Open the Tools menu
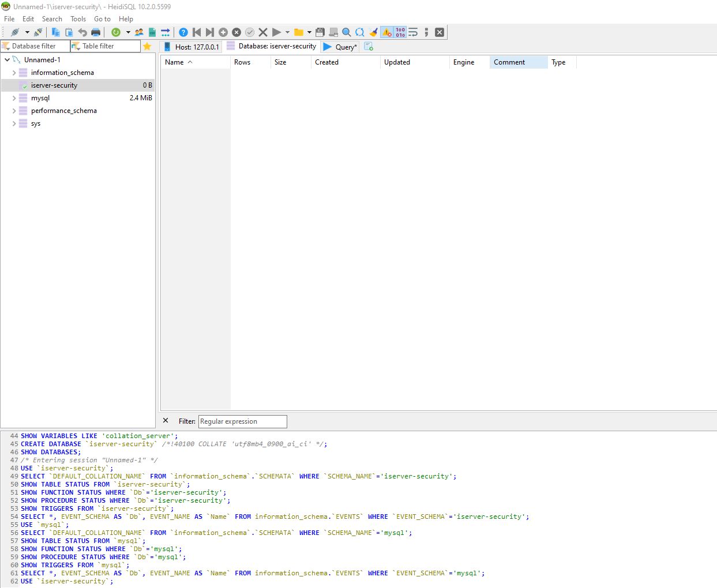 click(78, 19)
